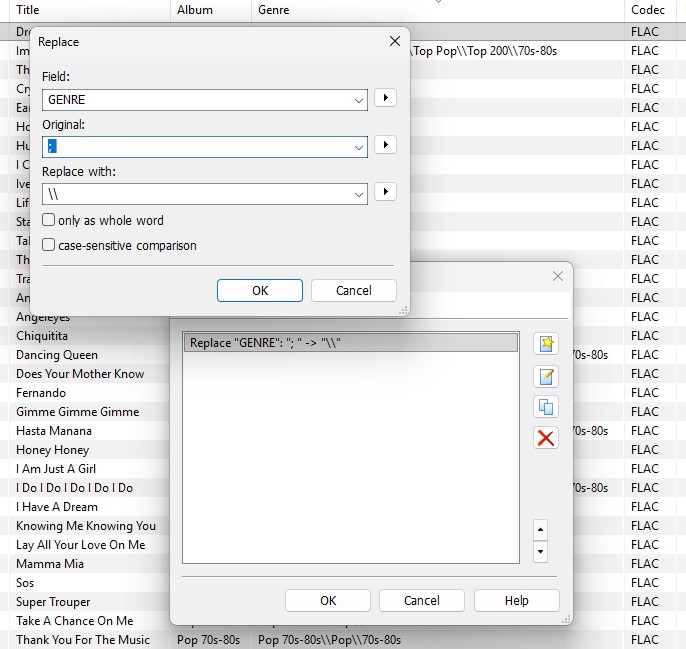Click the Edit action pencil icon
The width and height of the screenshot is (686, 649).
pyautogui.click(x=546, y=376)
